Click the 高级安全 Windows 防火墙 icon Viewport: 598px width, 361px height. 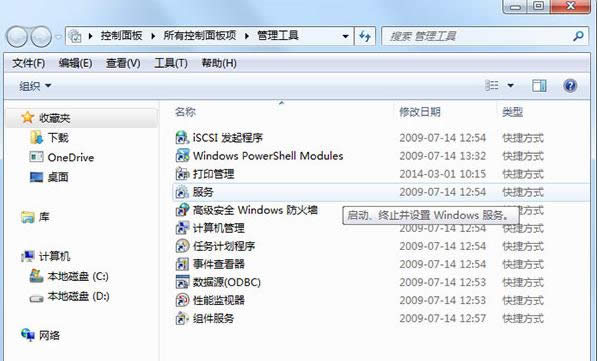pos(182,210)
